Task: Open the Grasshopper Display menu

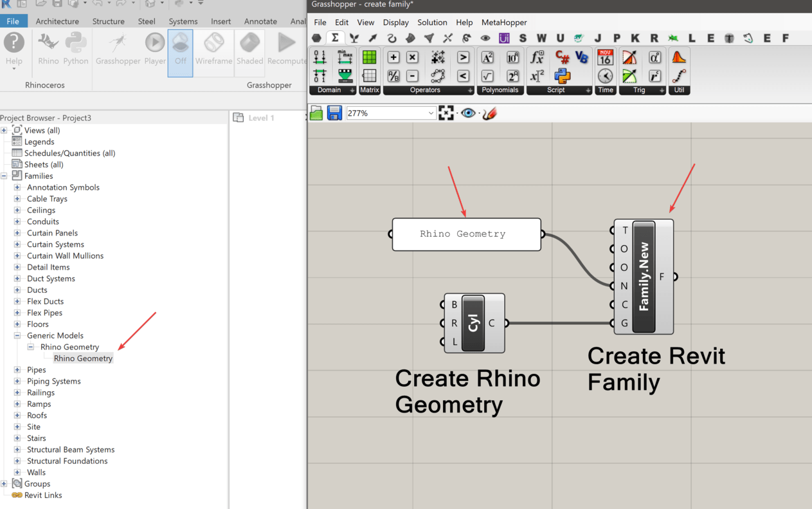Action: [x=396, y=23]
